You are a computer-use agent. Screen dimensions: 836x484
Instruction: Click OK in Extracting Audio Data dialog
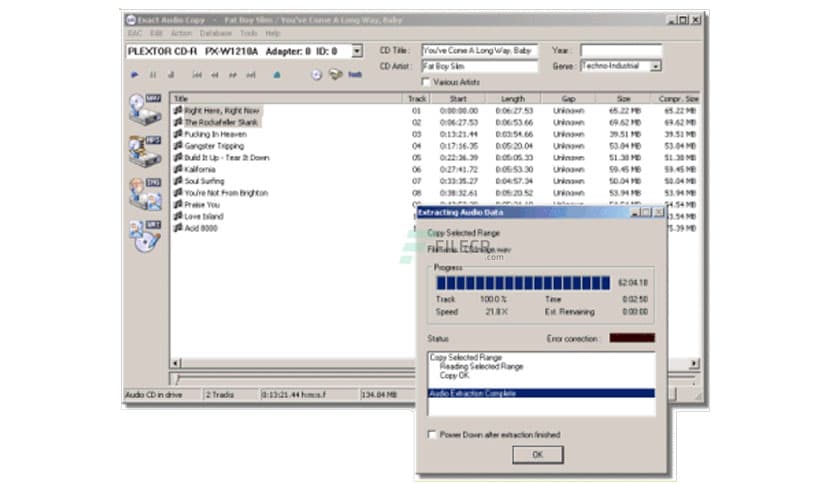(538, 454)
